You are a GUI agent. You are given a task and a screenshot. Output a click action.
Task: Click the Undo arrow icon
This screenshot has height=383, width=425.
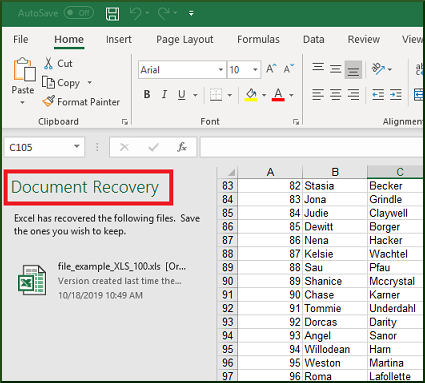135,13
